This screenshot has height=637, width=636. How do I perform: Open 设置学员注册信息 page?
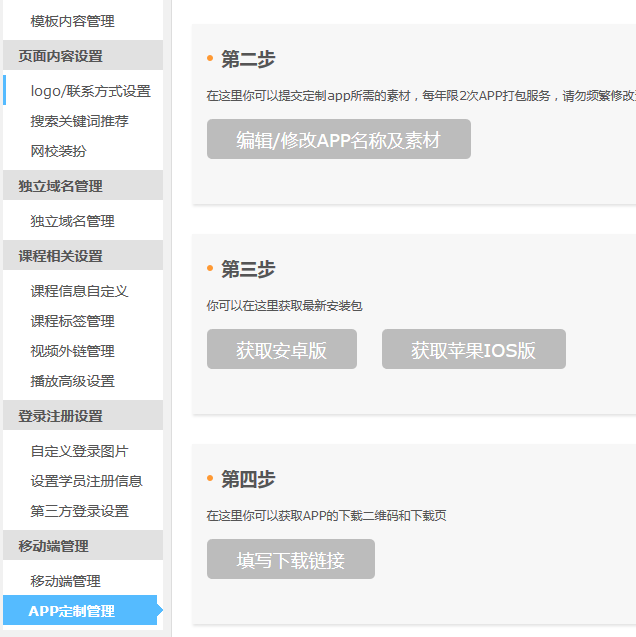point(86,481)
